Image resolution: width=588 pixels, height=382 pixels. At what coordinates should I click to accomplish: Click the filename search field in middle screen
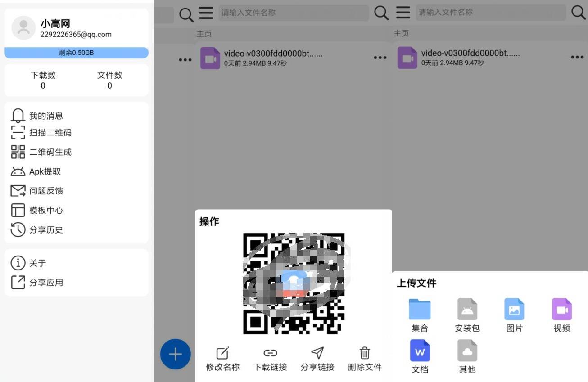[x=294, y=13]
